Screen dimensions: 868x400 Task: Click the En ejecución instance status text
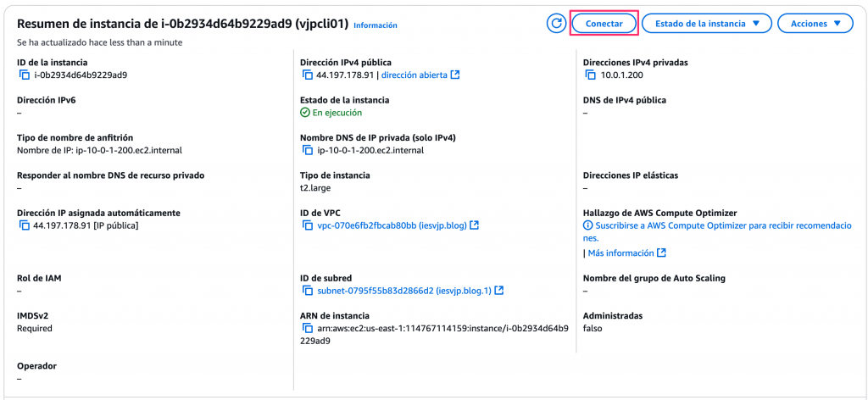(x=337, y=113)
